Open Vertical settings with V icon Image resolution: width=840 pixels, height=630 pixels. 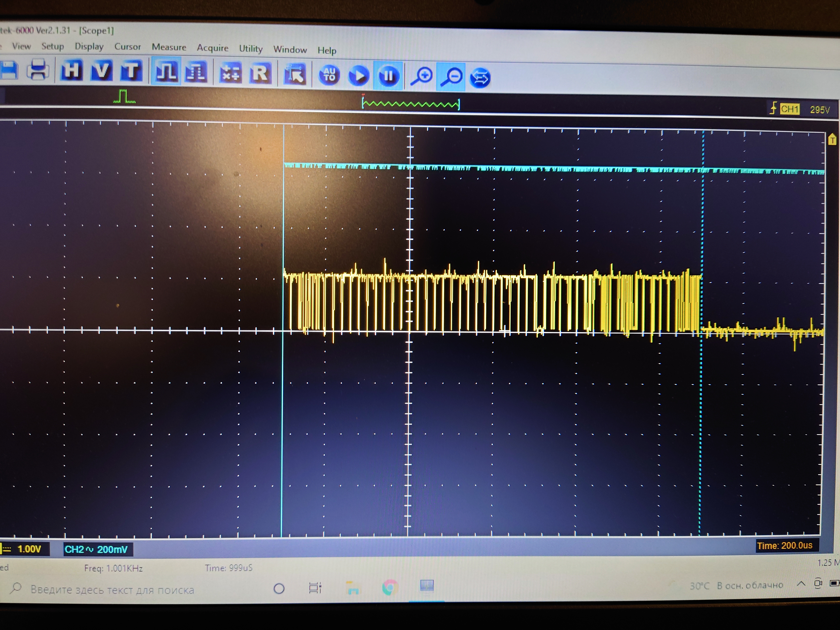coord(101,71)
